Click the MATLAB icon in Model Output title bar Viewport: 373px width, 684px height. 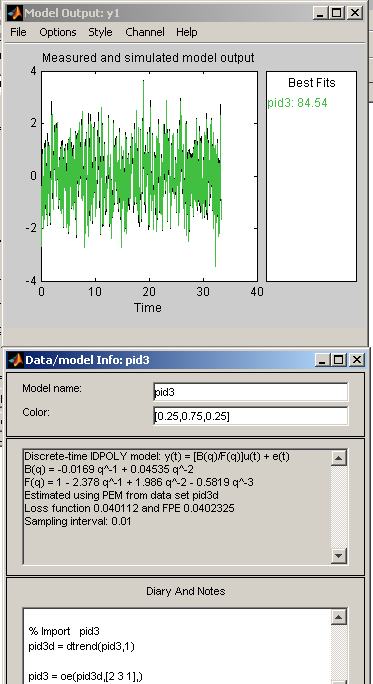point(14,13)
